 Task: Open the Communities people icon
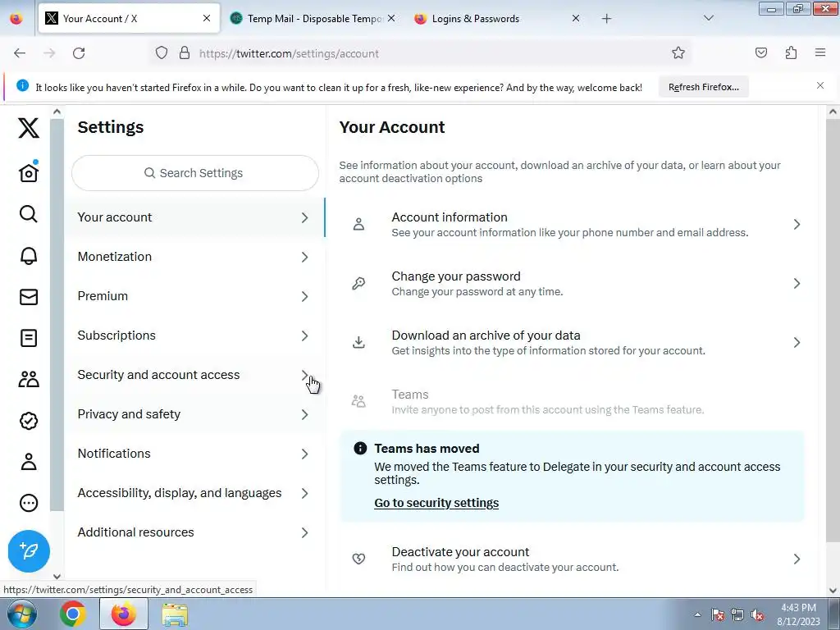coord(29,379)
